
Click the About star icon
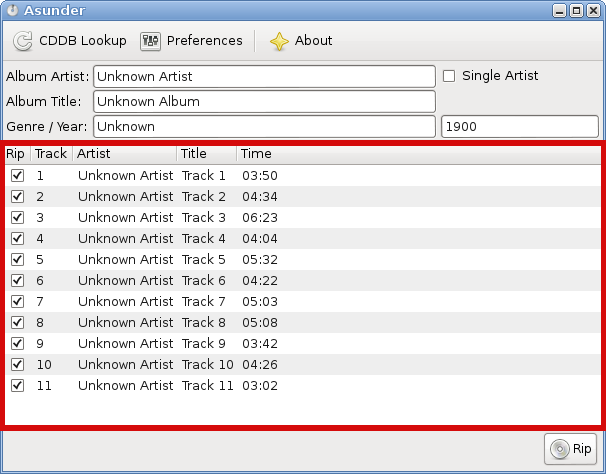279,41
